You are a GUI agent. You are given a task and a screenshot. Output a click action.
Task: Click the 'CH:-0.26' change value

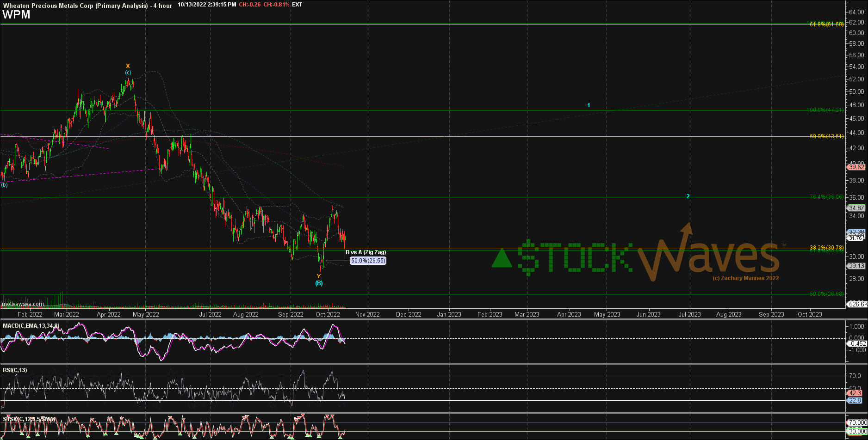(250, 5)
